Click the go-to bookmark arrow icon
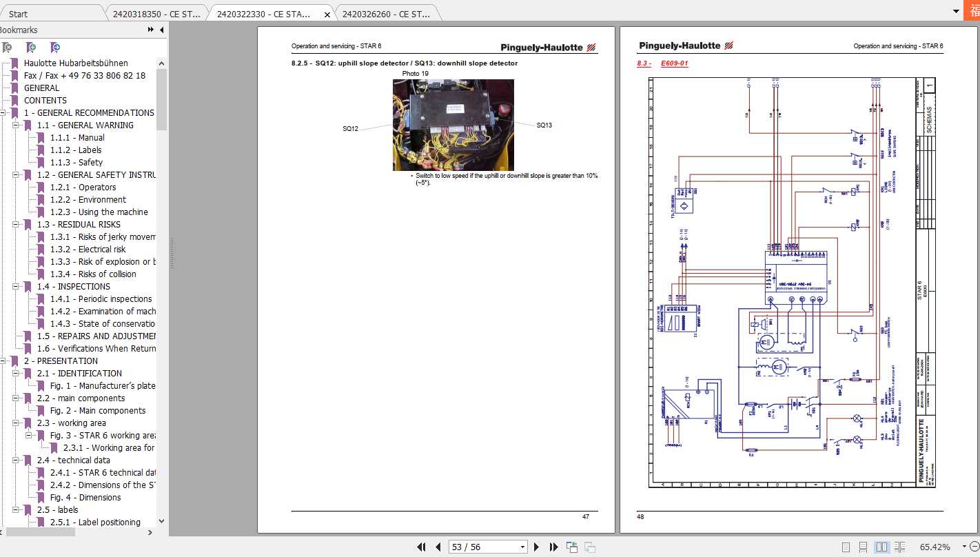980x557 pixels. pyautogui.click(x=55, y=48)
